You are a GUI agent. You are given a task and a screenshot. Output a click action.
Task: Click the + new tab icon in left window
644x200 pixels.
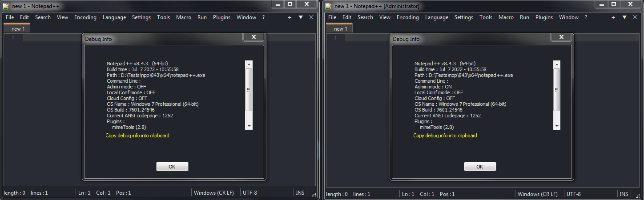click(x=290, y=17)
